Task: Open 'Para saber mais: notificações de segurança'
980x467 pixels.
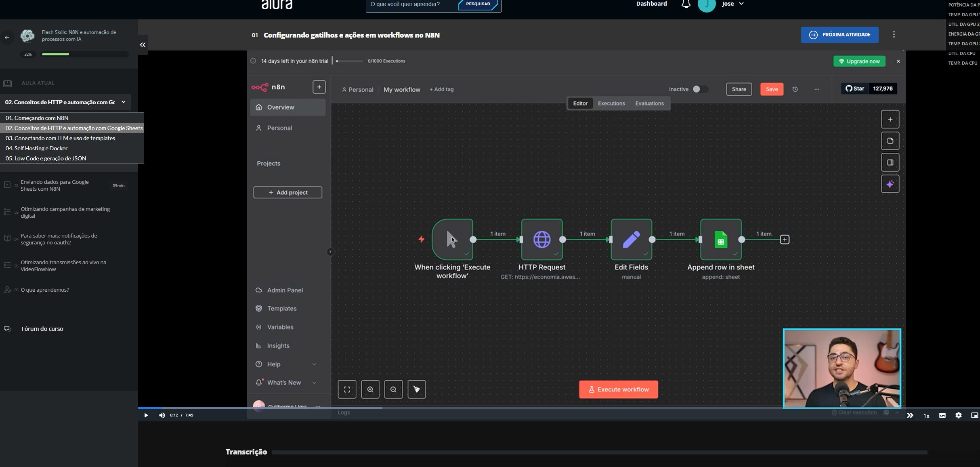Action: pos(69,239)
